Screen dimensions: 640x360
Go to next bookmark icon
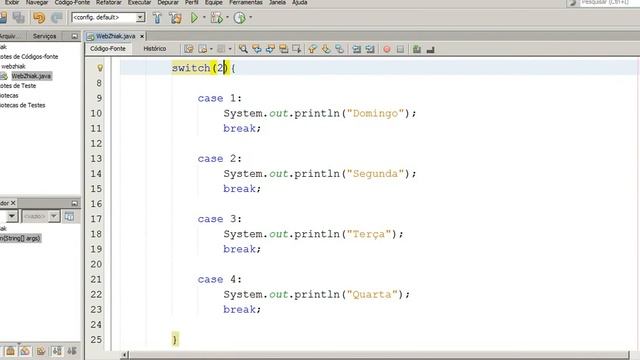point(326,49)
